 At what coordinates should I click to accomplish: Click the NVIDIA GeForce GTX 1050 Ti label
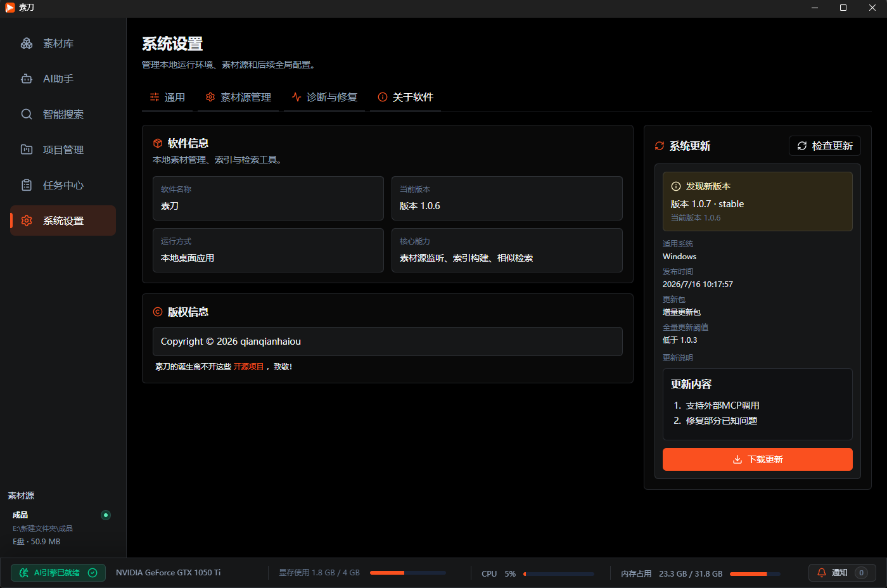[169, 573]
